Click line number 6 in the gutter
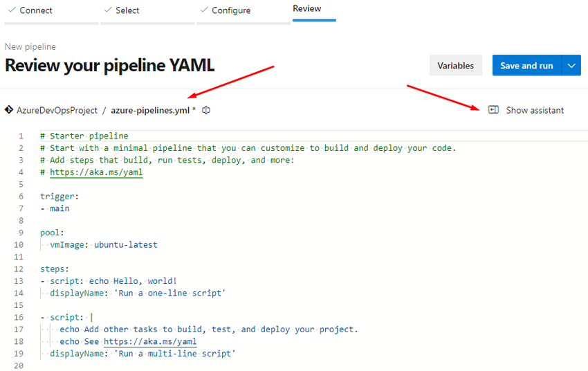The image size is (588, 371). click(21, 197)
